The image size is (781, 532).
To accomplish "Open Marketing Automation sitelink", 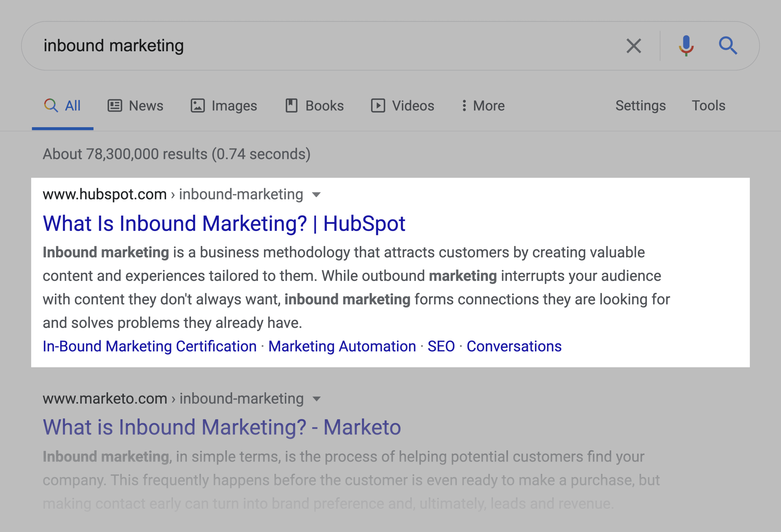I will (x=342, y=346).
